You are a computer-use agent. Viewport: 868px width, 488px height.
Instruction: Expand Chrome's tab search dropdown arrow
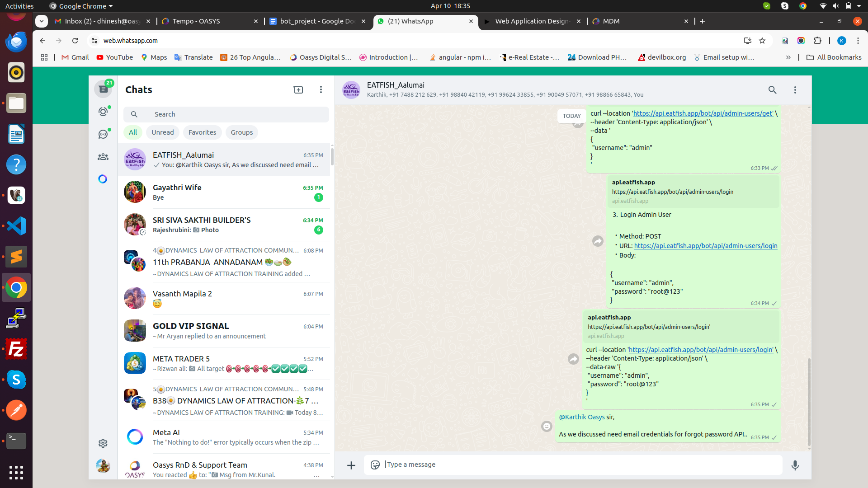41,21
